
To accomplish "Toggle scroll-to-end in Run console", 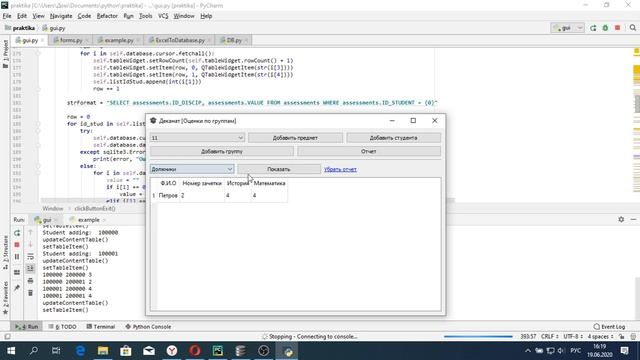I will tap(30, 268).
